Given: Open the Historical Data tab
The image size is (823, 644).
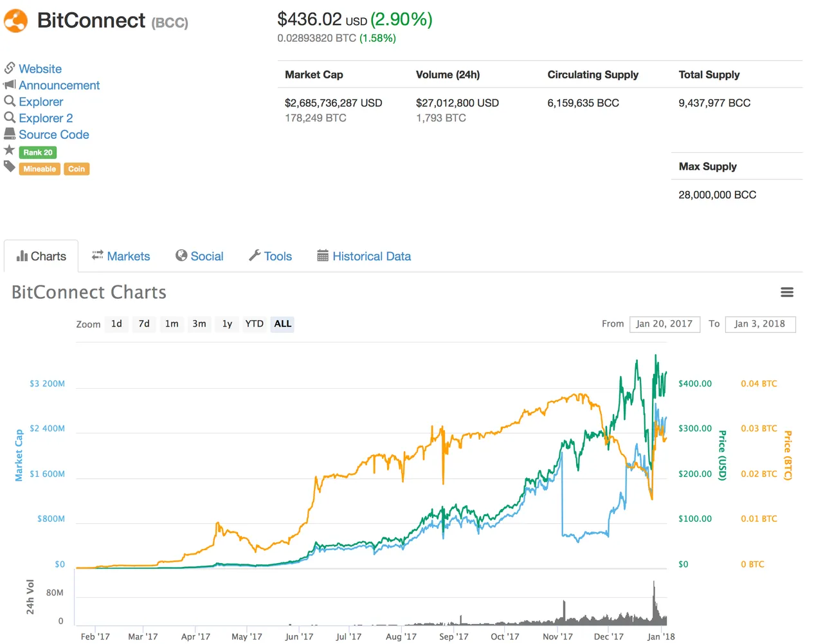Looking at the screenshot, I should [x=364, y=256].
